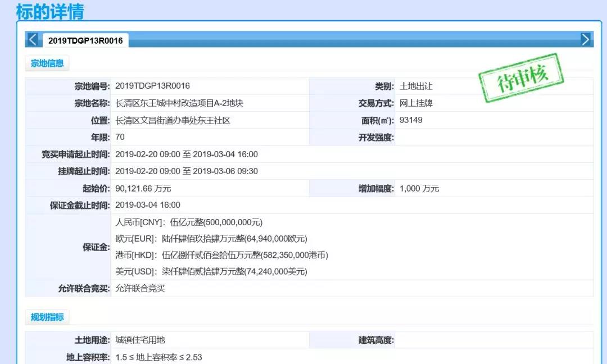
Task: Click the 允许联合竞买 value text
Action: pos(140,289)
